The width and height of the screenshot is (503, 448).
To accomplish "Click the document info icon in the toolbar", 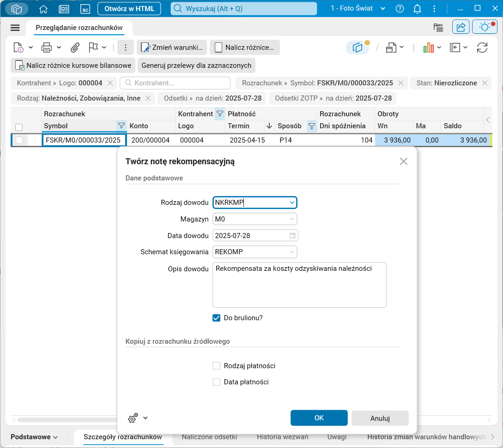I will click(x=18, y=48).
